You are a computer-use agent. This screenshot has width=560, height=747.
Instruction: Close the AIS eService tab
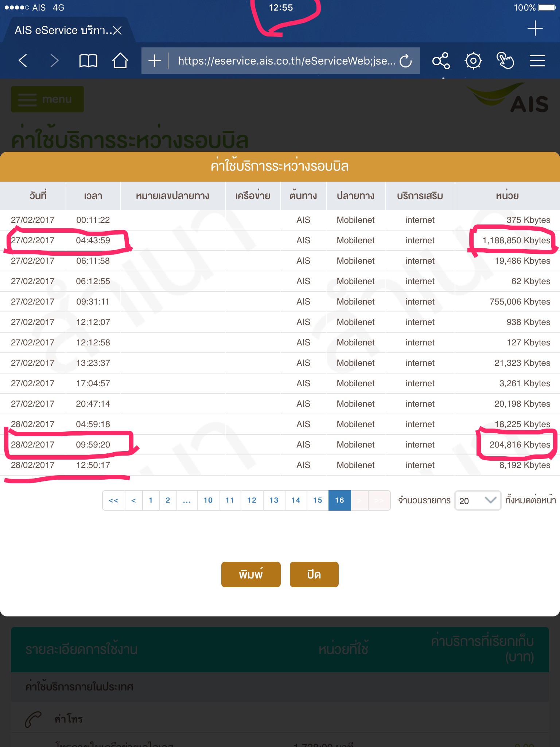coord(117,30)
